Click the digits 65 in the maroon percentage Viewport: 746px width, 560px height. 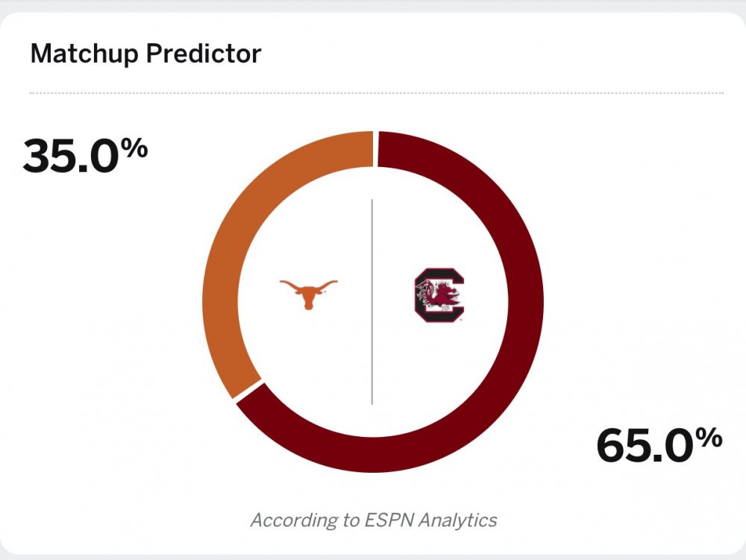point(626,447)
